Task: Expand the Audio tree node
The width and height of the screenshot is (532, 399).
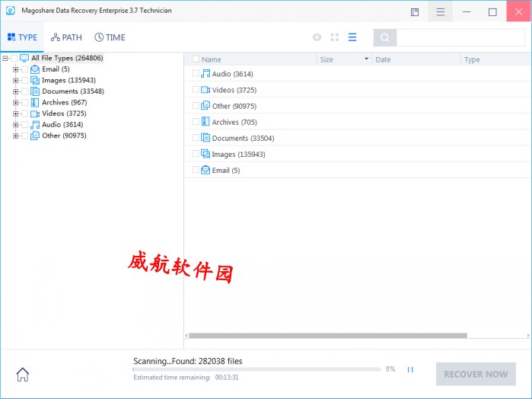Action: click(16, 125)
